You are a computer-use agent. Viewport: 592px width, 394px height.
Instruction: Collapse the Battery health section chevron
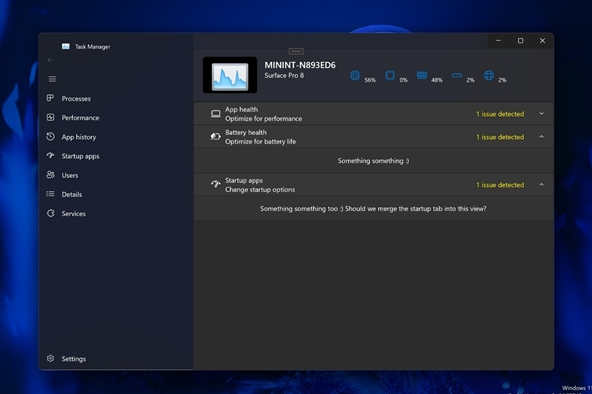pos(541,137)
